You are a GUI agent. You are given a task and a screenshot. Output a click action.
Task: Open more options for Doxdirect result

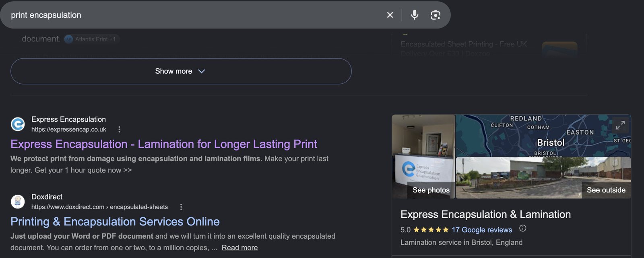pyautogui.click(x=181, y=207)
